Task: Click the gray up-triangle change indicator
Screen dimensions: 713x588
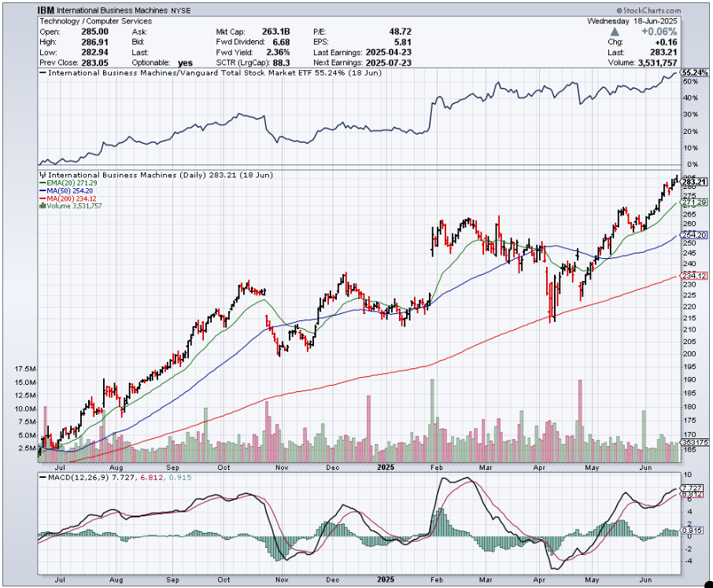Action: pyautogui.click(x=615, y=31)
